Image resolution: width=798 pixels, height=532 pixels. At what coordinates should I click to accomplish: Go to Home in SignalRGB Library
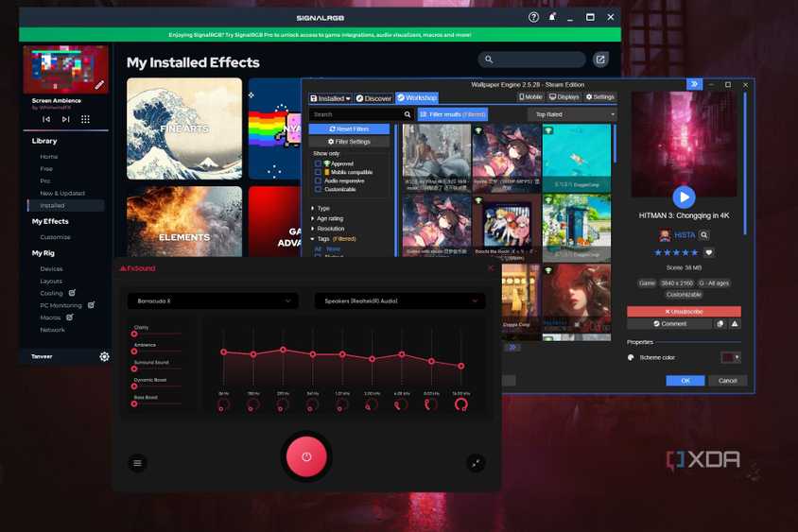tap(49, 157)
